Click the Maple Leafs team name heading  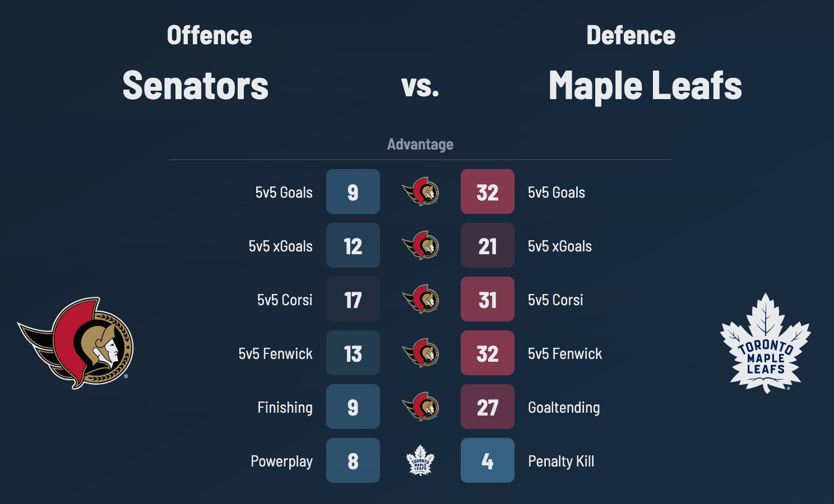point(645,86)
